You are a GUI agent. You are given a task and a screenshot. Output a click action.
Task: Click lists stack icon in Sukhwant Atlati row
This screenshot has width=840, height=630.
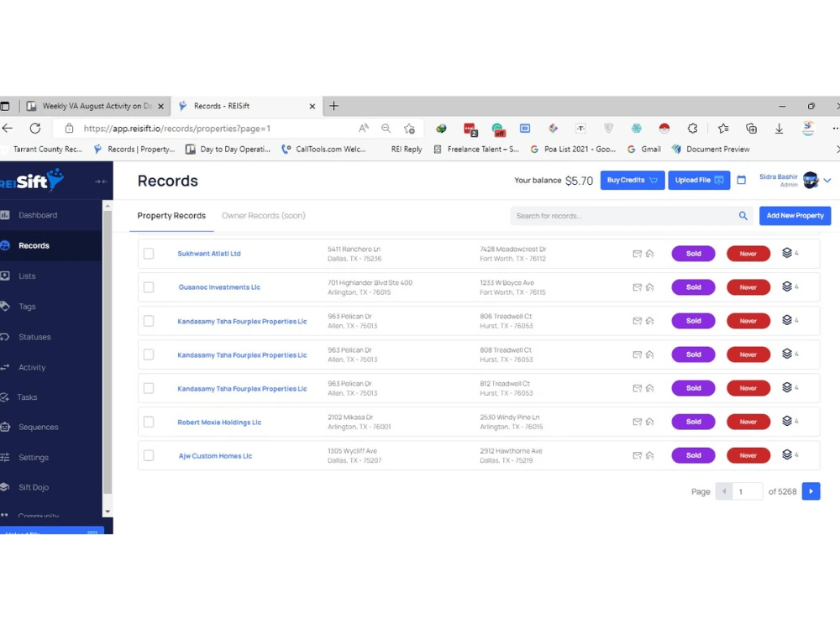click(787, 253)
